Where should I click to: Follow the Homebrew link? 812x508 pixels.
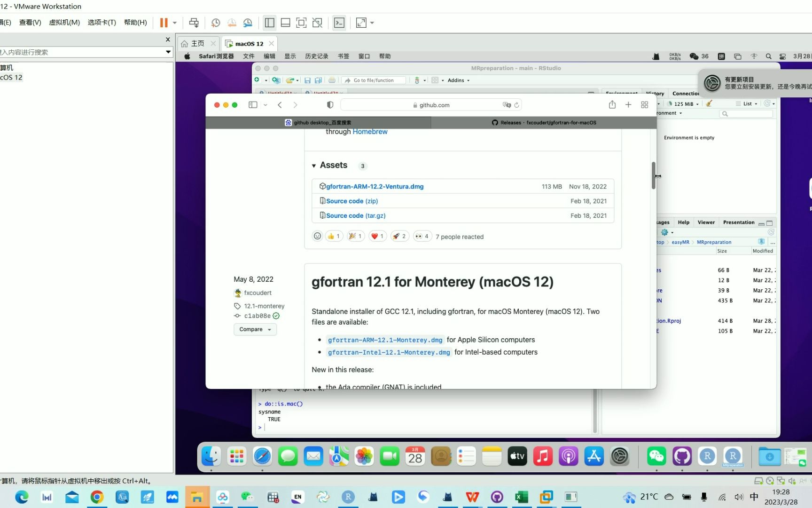pos(370,132)
